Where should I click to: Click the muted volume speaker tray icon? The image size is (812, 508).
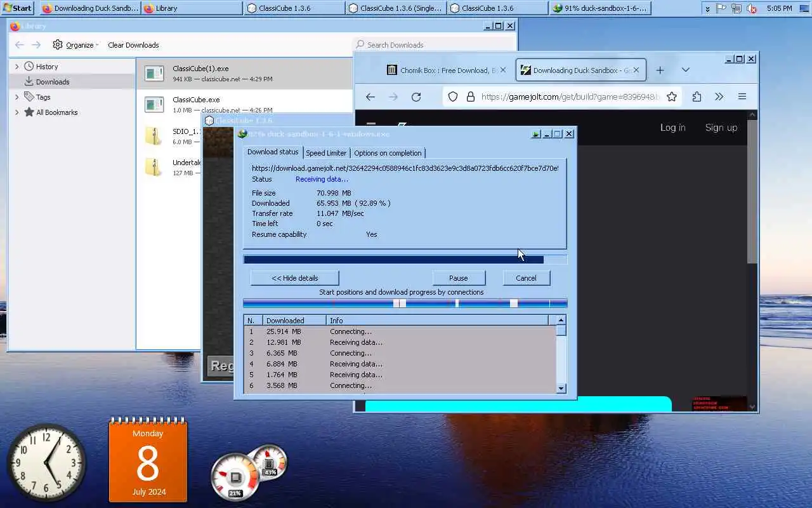pos(752,8)
